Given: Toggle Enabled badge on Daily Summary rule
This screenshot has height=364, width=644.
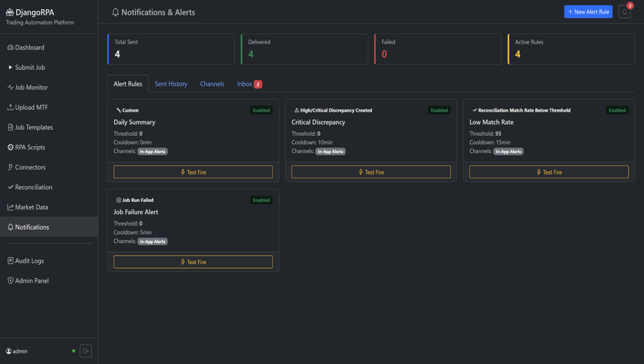Looking at the screenshot, I should [x=261, y=110].
